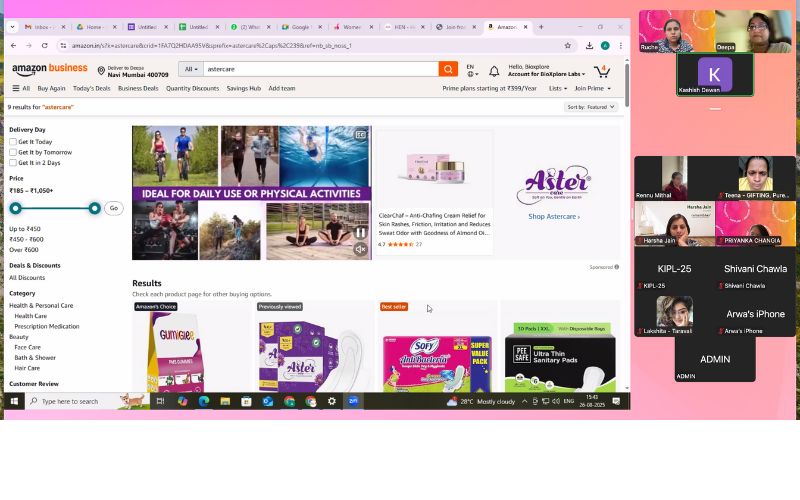Screen dimensions: 800x500
Task: Open Today's Deals in navigation bar
Action: [x=91, y=88]
